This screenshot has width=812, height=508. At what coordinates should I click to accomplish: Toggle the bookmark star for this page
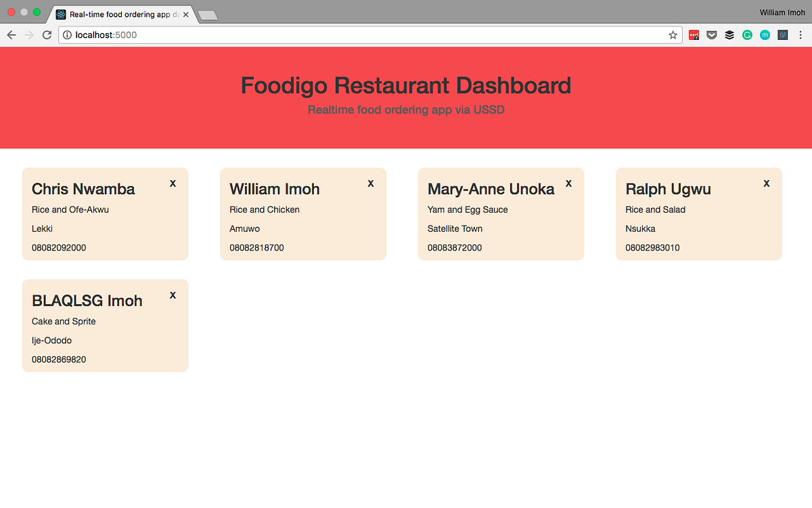[x=673, y=35]
